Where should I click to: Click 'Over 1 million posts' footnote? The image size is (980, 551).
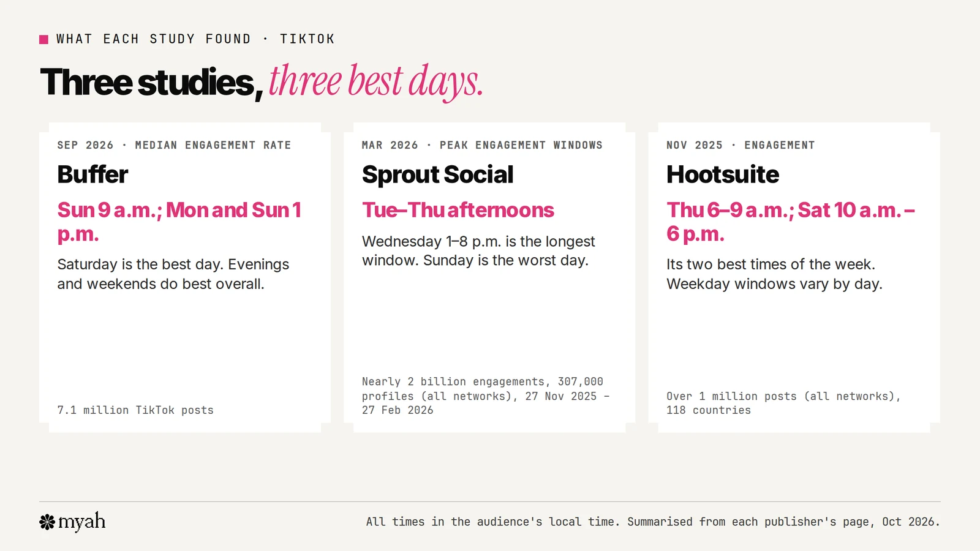coord(783,403)
